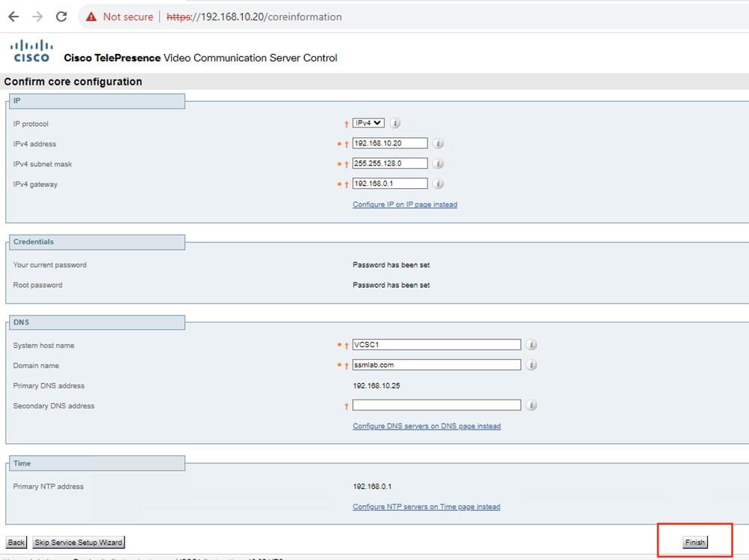Viewport: 749px width, 560px height.
Task: Click the browser forward arrow
Action: (37, 16)
